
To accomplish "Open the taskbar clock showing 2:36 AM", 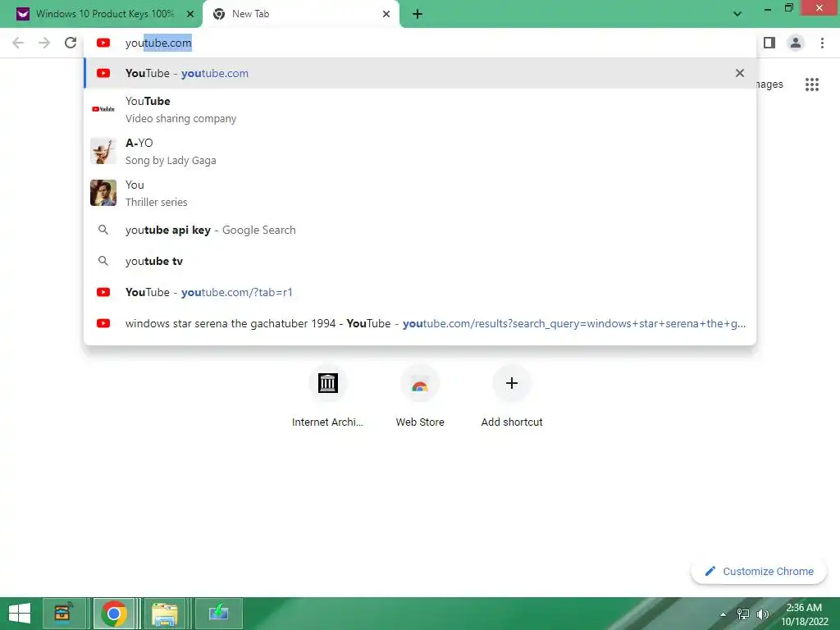I will pyautogui.click(x=804, y=614).
